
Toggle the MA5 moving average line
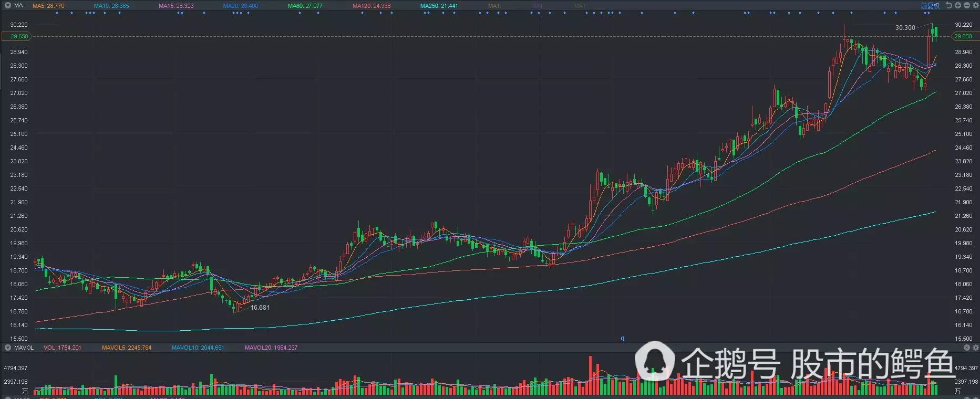pyautogui.click(x=48, y=6)
